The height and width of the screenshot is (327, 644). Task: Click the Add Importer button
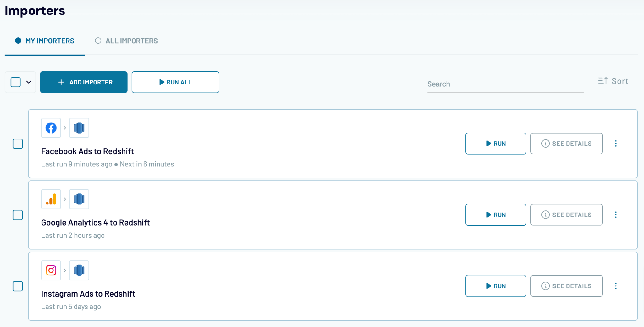coord(84,82)
